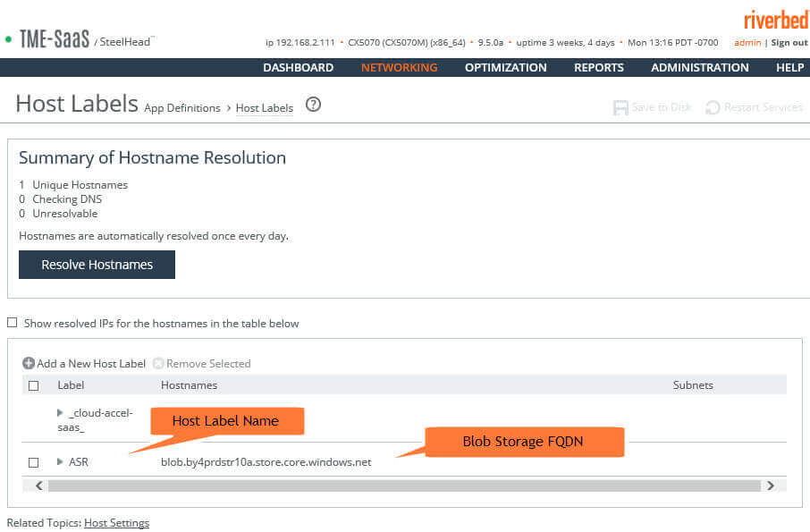Click the ASR label text
This screenshot has height=532, width=810.
pos(79,461)
